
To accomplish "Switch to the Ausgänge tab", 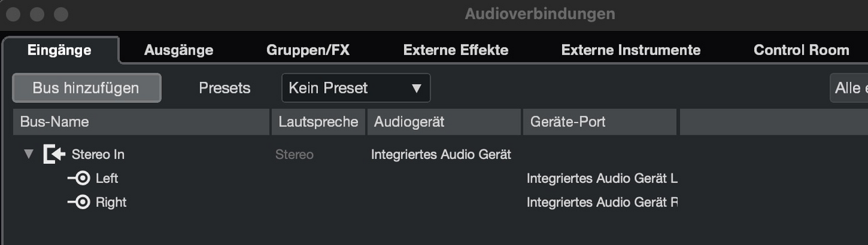I will pyautogui.click(x=179, y=50).
